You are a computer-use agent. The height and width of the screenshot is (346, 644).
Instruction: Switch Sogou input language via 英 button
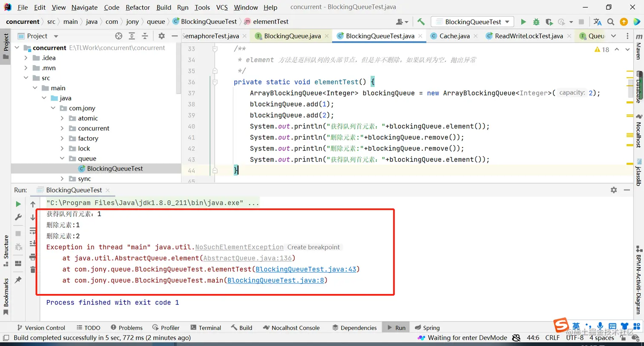pyautogui.click(x=576, y=326)
